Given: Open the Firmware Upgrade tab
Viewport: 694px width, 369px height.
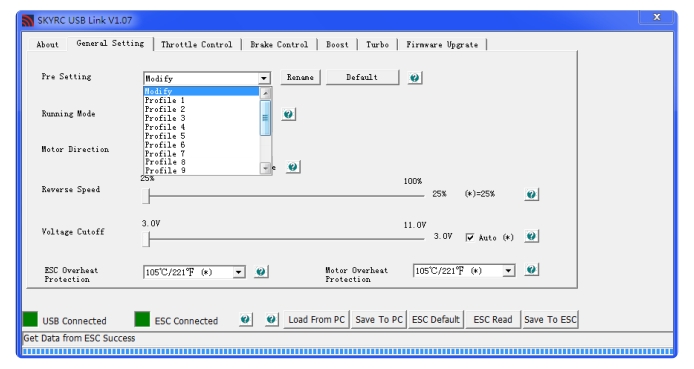Looking at the screenshot, I should 442,45.
